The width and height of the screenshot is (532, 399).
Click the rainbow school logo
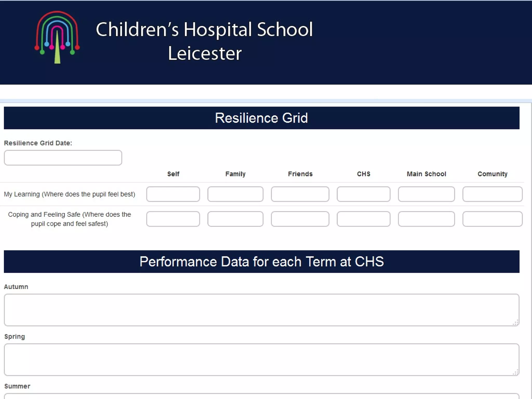click(57, 37)
